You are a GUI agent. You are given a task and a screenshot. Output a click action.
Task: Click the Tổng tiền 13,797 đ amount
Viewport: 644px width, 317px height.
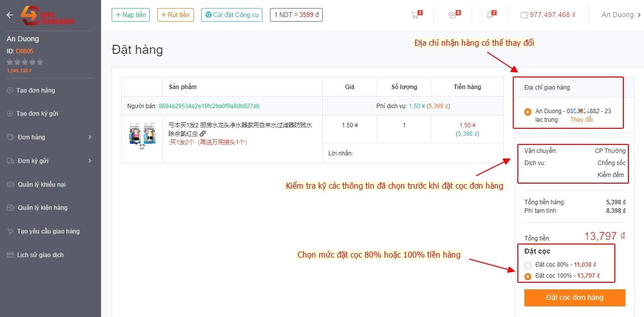pos(605,236)
